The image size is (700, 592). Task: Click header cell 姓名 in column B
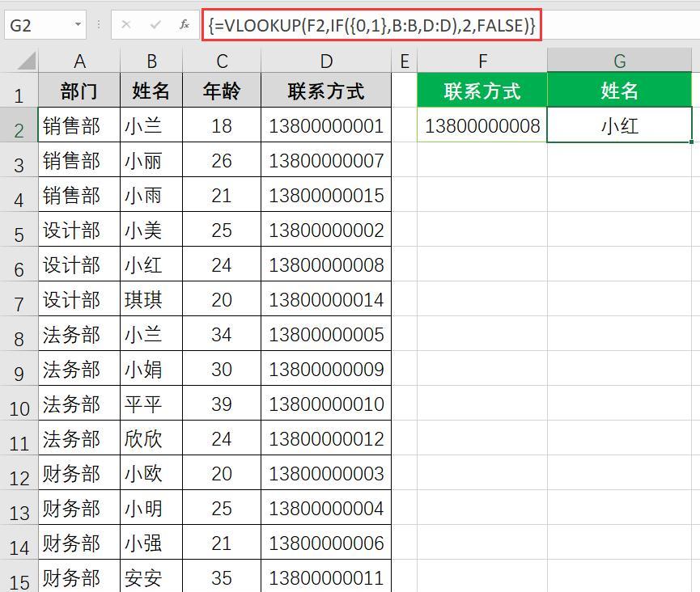[x=151, y=91]
